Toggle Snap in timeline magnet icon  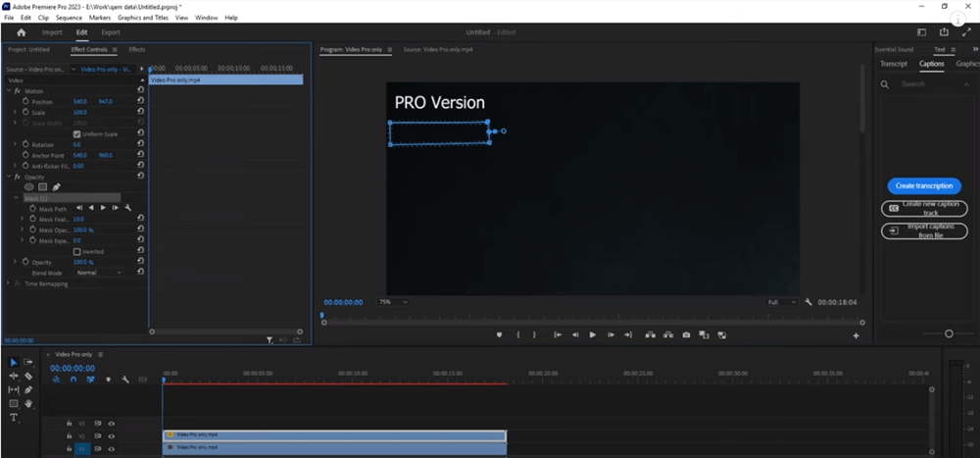tap(73, 380)
